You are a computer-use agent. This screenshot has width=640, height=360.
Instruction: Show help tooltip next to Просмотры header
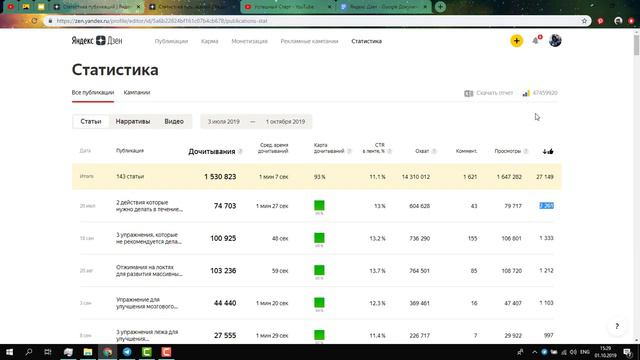[x=526, y=151]
